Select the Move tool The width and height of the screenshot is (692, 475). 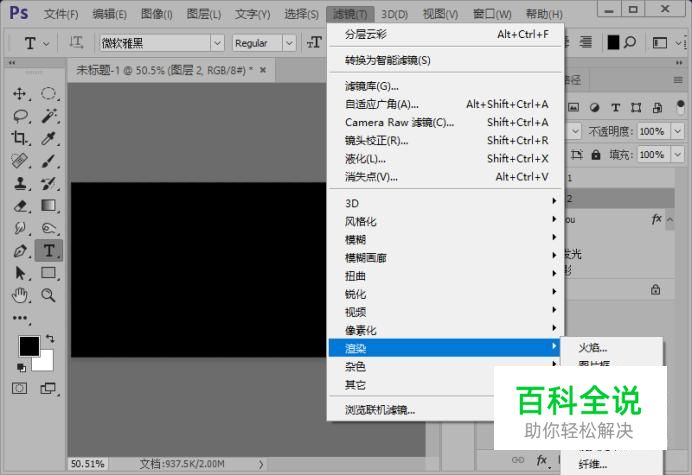[19, 94]
